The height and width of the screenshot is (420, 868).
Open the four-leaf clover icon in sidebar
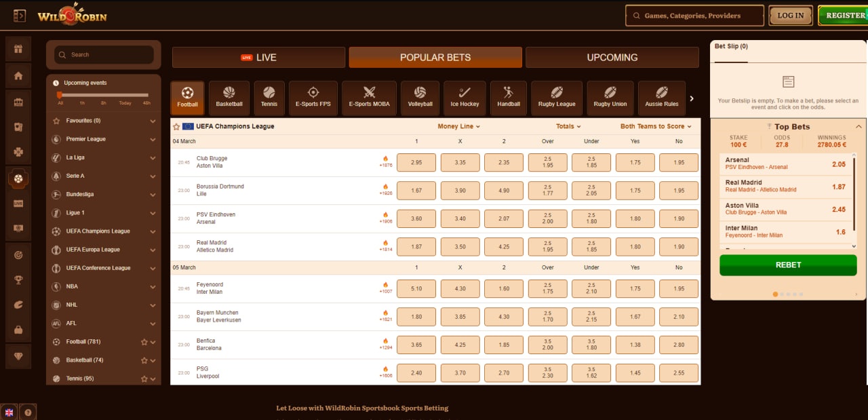18,152
